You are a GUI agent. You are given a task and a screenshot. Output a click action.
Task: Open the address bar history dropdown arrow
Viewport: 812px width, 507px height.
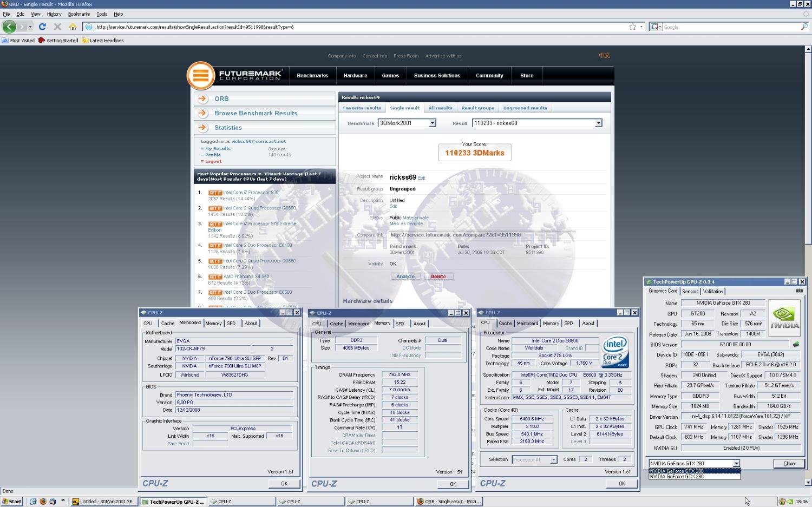click(x=641, y=27)
